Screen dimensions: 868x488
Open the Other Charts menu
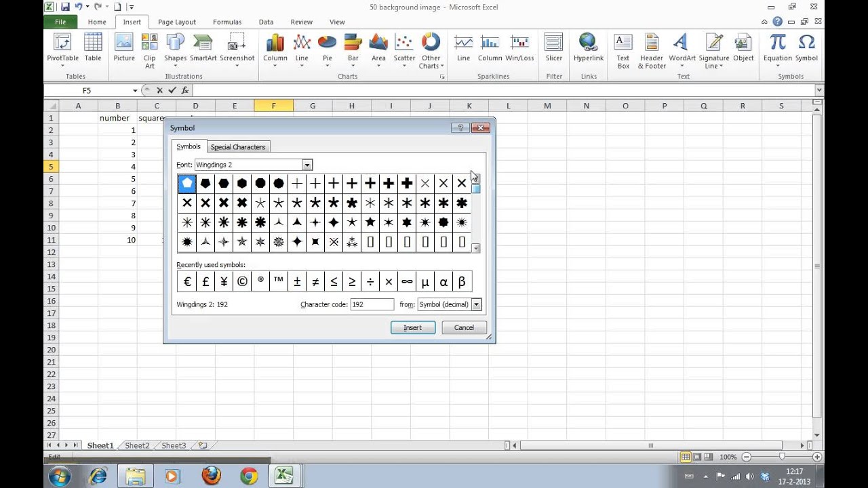[431, 51]
